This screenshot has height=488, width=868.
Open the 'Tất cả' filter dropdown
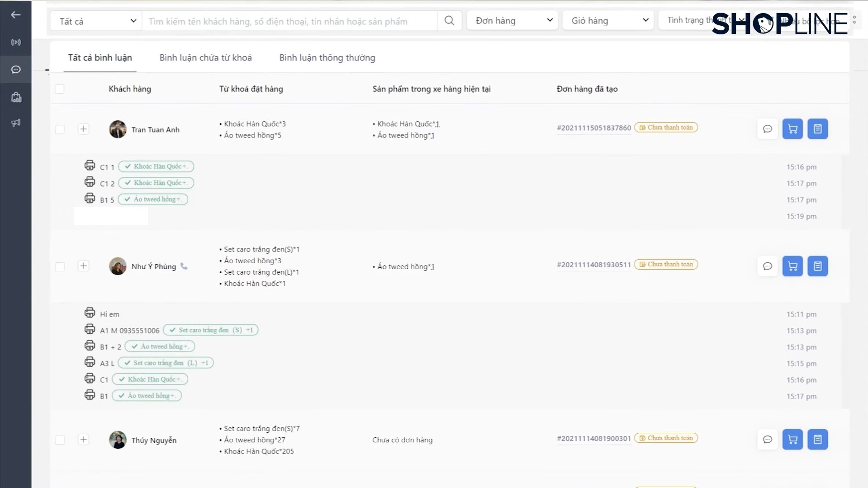[97, 21]
